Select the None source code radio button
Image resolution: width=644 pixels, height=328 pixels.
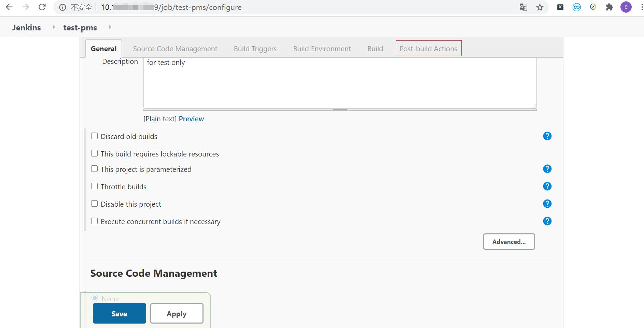tap(95, 298)
